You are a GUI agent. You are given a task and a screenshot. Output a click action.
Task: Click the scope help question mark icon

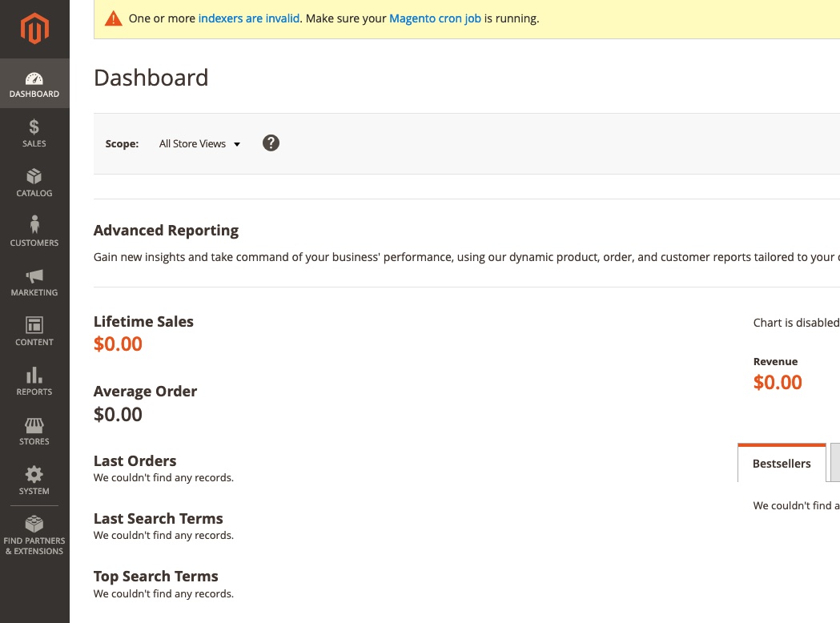(x=271, y=143)
